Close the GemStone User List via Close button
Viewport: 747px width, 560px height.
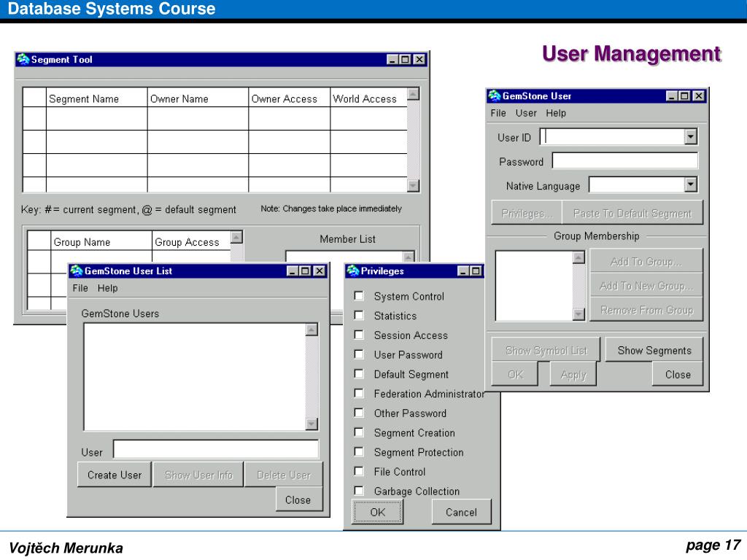tap(298, 499)
